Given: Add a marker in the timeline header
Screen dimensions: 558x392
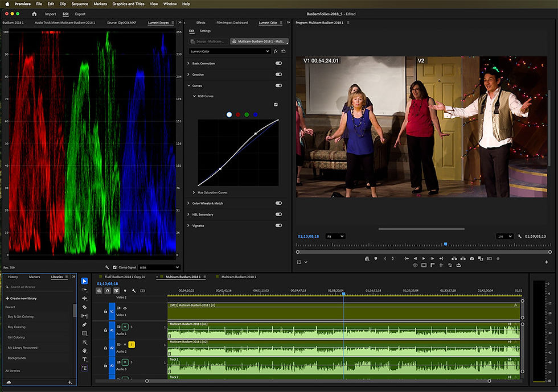Looking at the screenshot, I should (125, 291).
